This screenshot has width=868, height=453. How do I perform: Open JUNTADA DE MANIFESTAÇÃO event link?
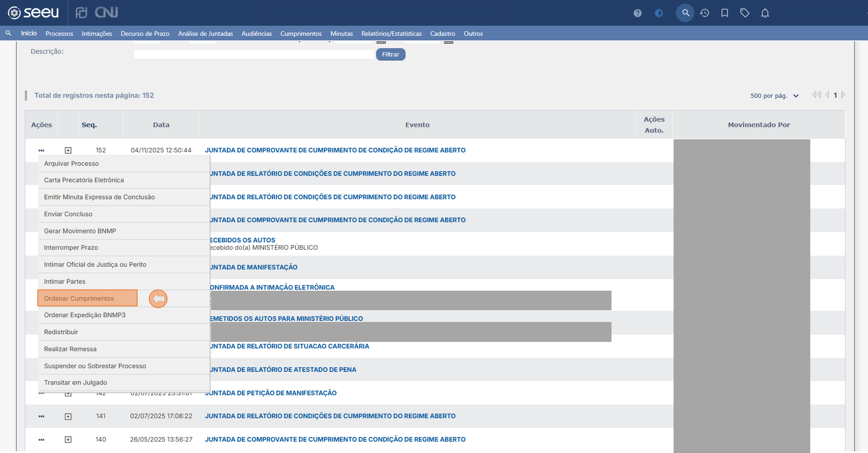[x=254, y=267]
